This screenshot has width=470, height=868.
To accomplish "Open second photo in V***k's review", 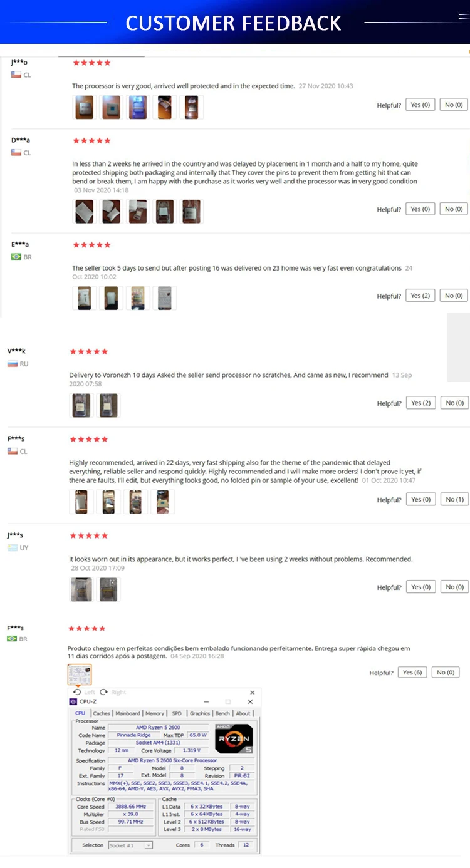I will (x=108, y=406).
